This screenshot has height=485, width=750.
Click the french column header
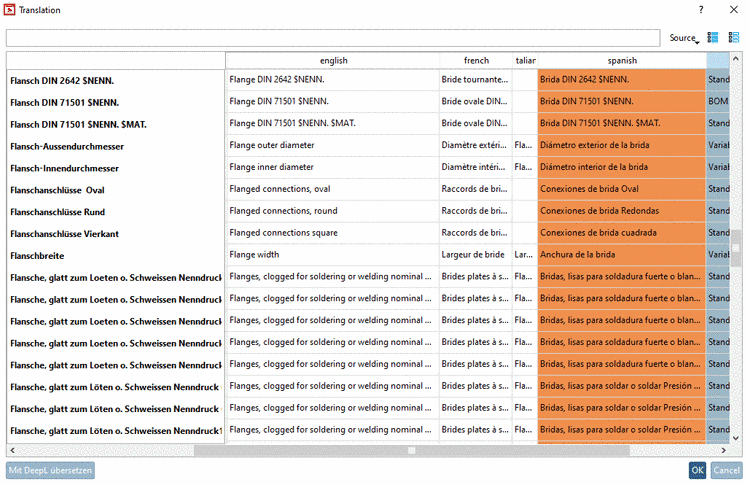point(476,61)
